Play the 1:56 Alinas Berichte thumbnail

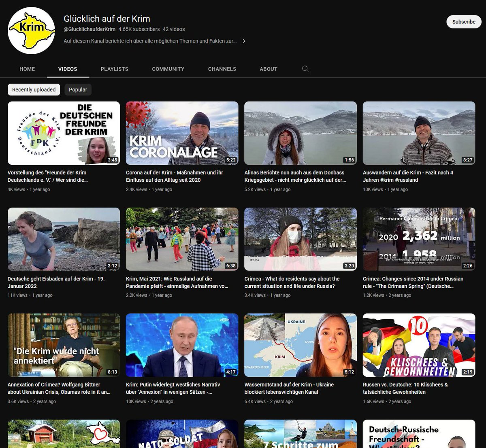pos(301,133)
